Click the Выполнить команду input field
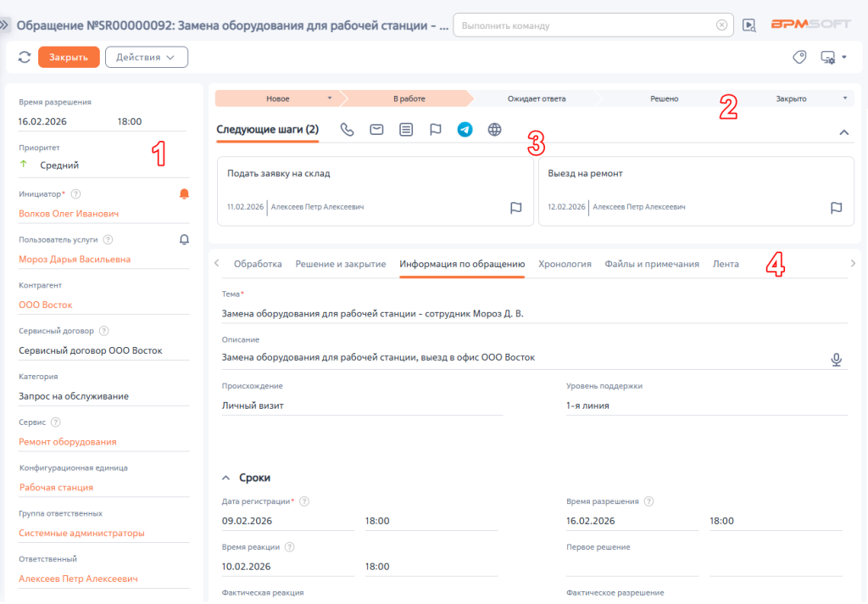The height and width of the screenshot is (604, 868). (585, 25)
